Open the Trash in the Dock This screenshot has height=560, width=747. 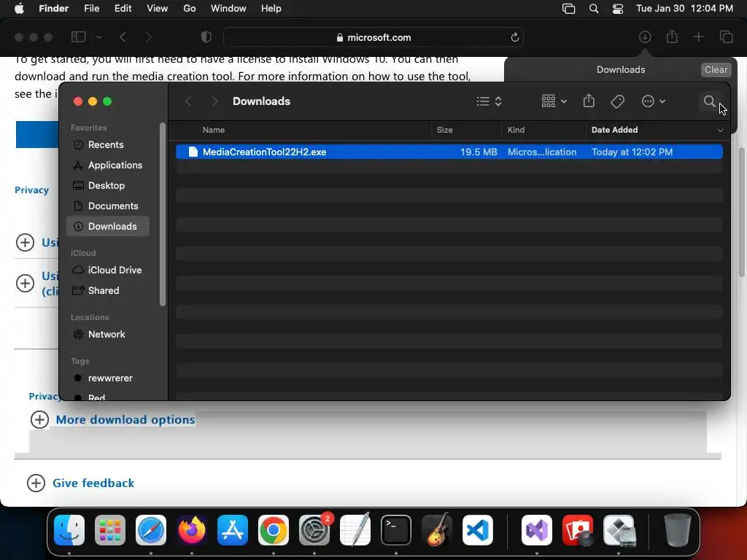[678, 529]
